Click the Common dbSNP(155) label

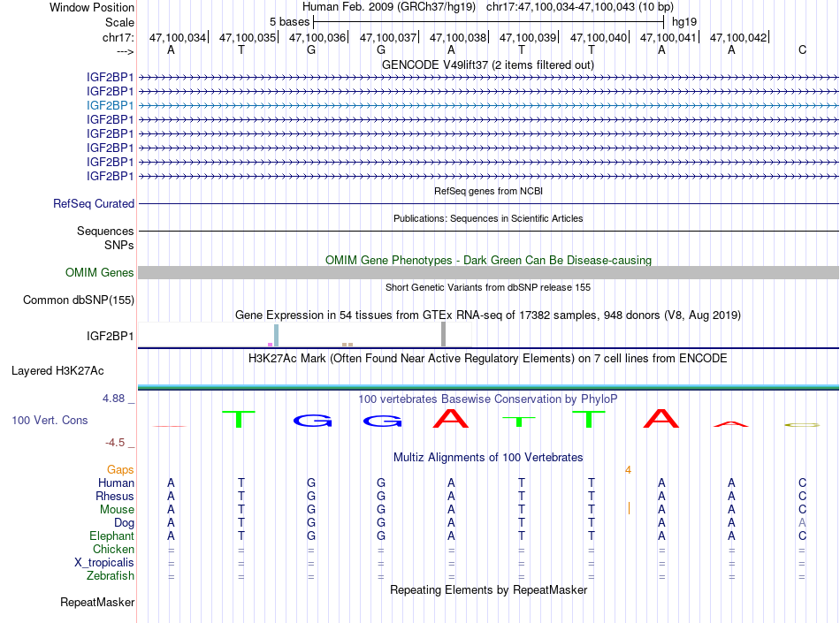(78, 300)
